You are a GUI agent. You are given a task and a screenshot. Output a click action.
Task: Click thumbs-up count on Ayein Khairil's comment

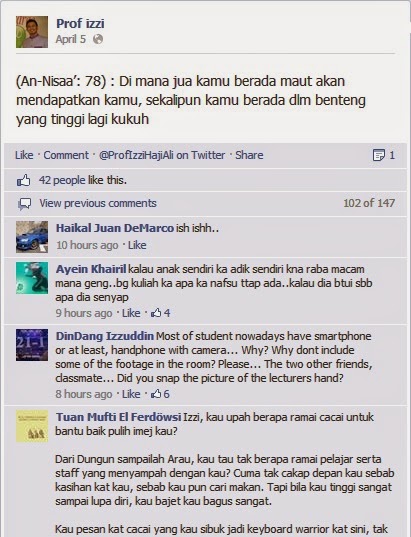click(161, 313)
